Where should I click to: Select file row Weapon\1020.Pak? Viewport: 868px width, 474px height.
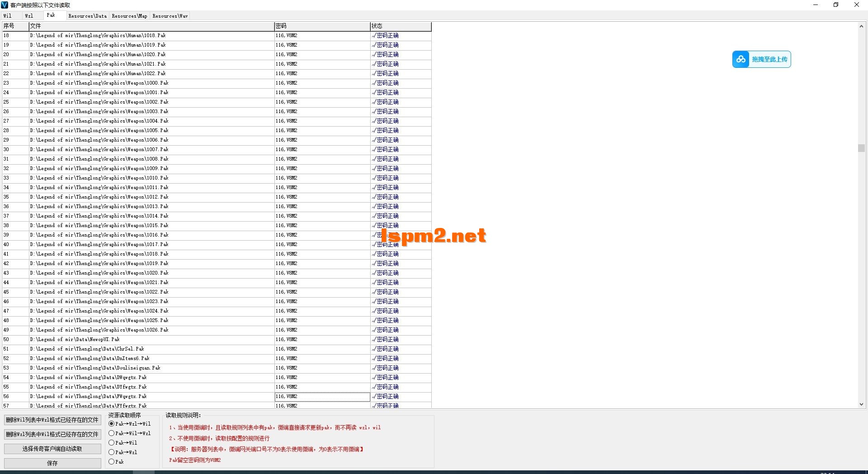pyautogui.click(x=151, y=273)
